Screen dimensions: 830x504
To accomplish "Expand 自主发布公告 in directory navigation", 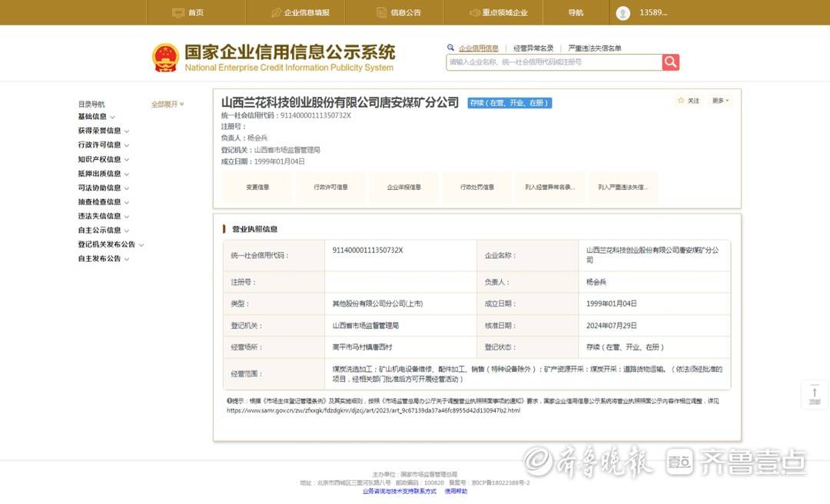I will (x=104, y=259).
